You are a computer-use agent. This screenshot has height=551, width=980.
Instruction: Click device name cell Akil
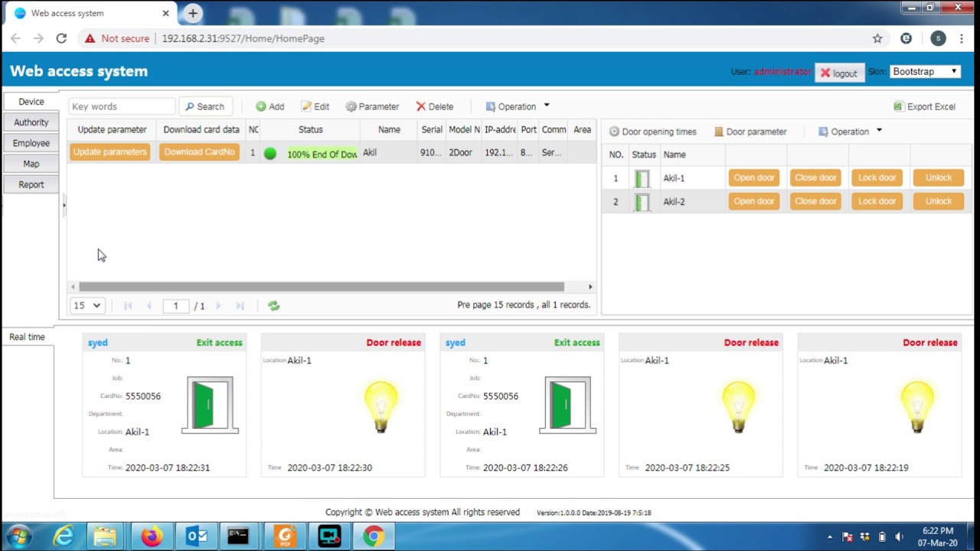[x=389, y=152]
